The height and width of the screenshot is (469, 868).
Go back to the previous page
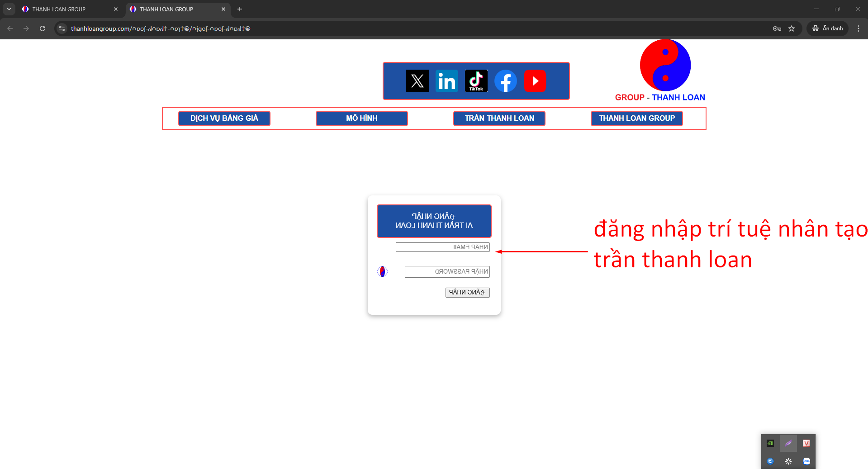10,28
